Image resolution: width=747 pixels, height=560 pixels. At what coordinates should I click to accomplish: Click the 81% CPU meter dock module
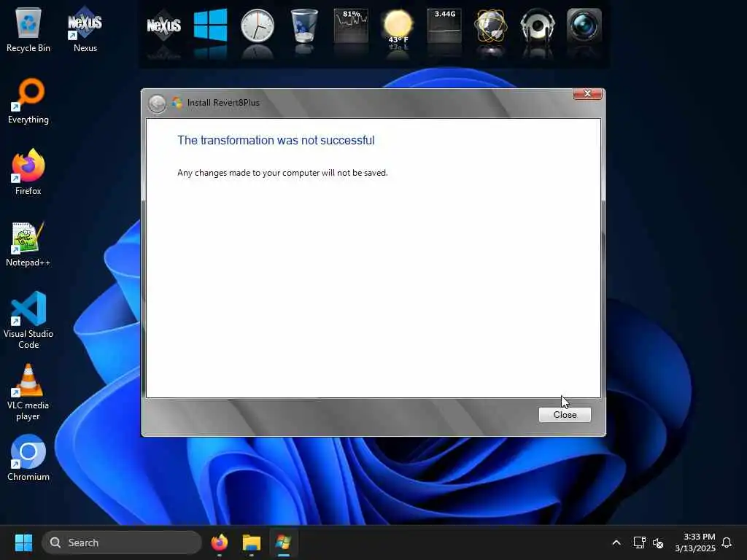[351, 26]
